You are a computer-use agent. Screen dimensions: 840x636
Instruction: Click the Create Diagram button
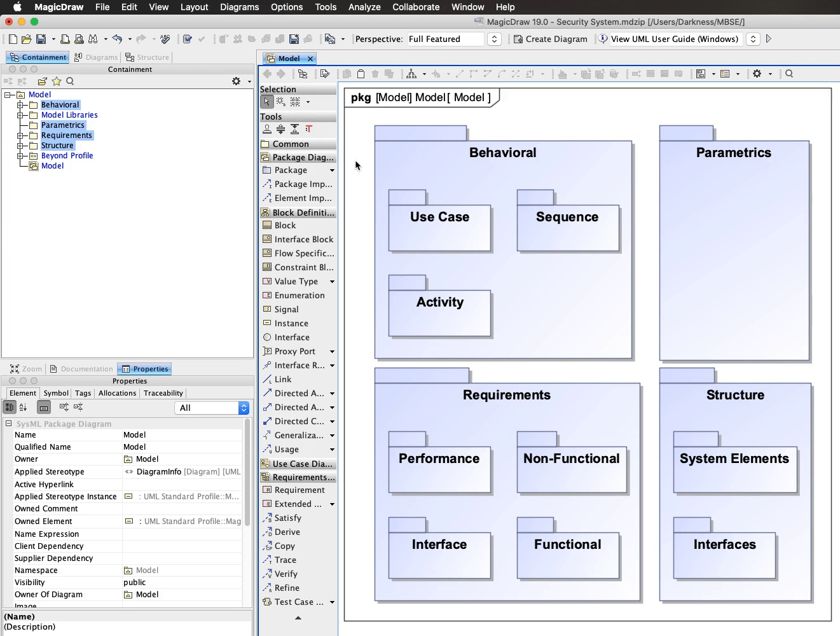[550, 39]
